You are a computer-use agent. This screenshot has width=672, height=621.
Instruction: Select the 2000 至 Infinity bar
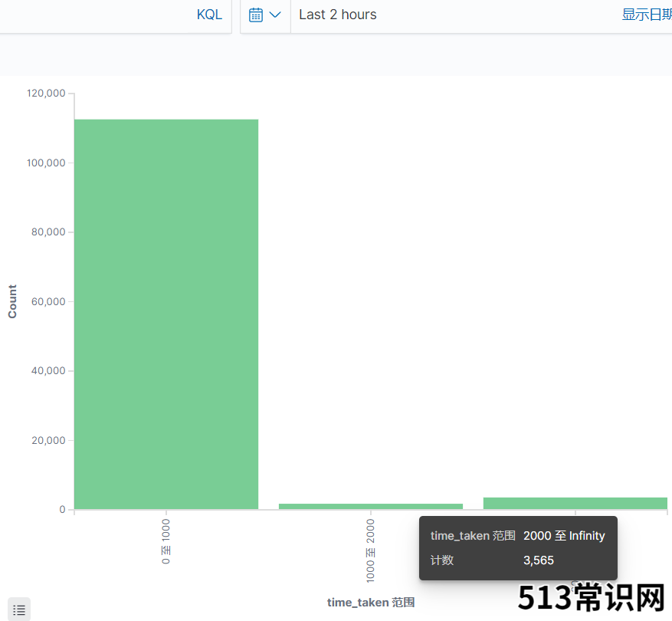point(575,503)
